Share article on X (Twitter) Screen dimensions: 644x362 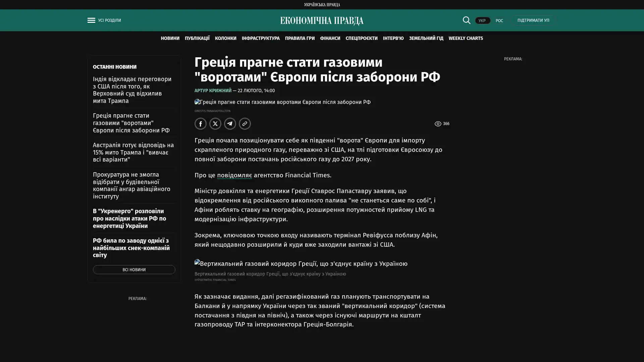click(215, 124)
